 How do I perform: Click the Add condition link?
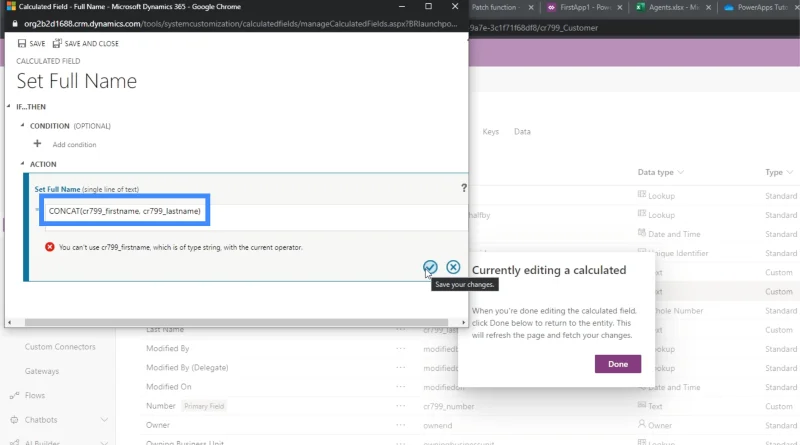(x=74, y=144)
